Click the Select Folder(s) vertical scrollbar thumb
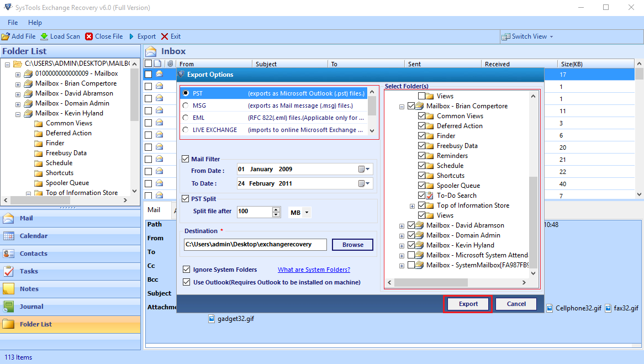The image size is (644, 364). [x=533, y=222]
